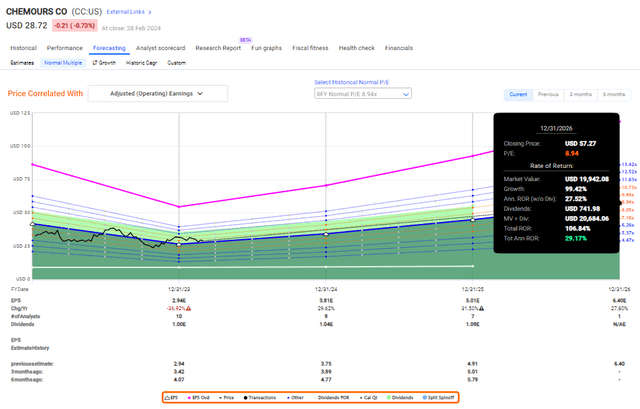Click EPS marker at 12/31/25

click(x=473, y=220)
